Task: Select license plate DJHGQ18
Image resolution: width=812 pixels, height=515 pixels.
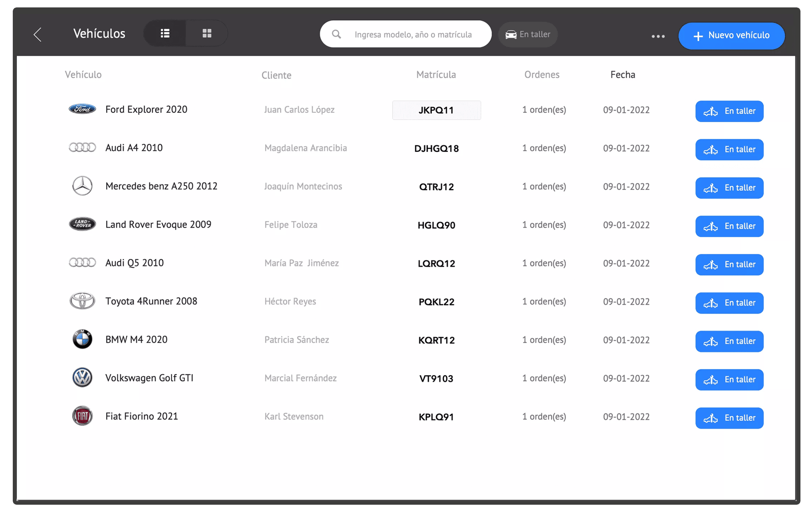Action: click(x=436, y=149)
